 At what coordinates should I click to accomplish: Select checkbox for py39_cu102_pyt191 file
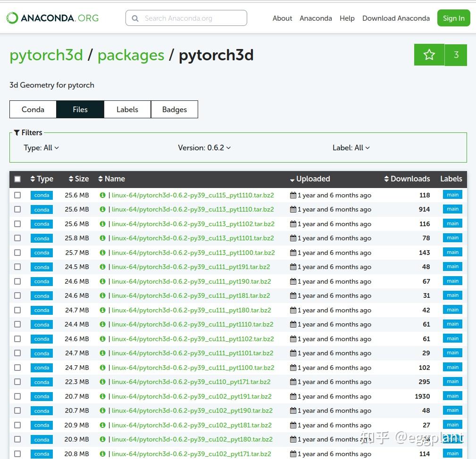[x=17, y=396]
